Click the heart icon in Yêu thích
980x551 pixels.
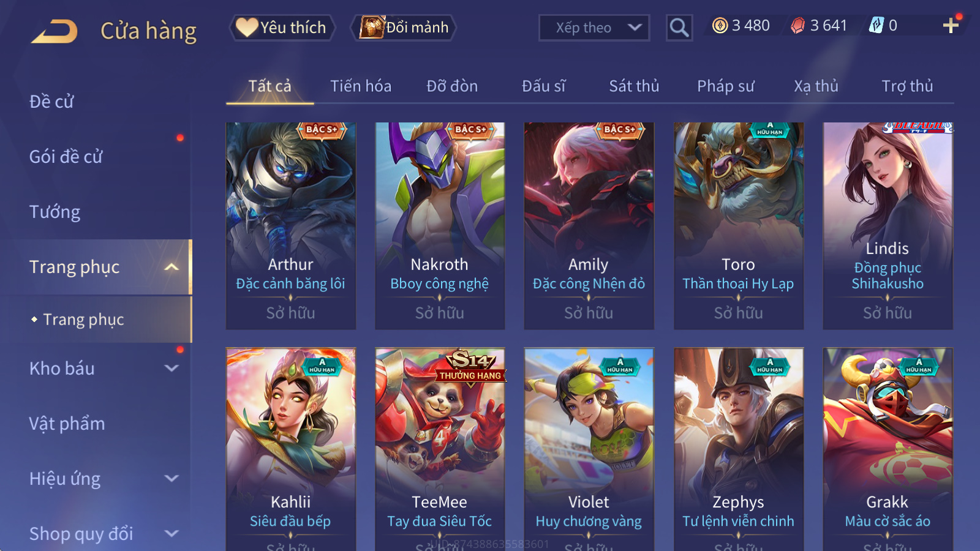(x=247, y=27)
